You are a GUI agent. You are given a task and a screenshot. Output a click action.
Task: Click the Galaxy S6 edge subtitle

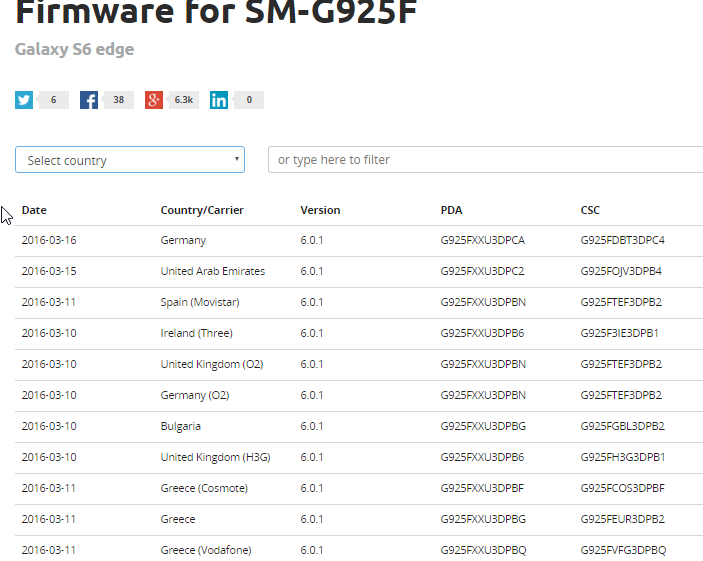point(74,49)
